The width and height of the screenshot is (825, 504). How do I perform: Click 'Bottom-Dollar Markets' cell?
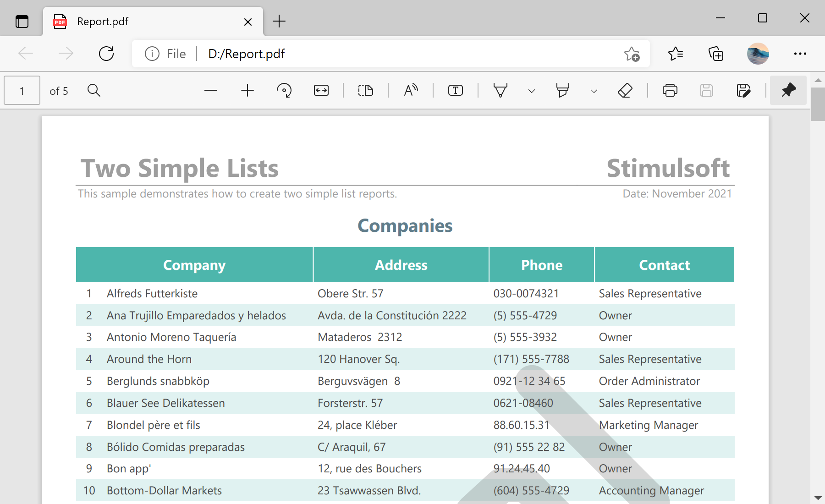164,491
